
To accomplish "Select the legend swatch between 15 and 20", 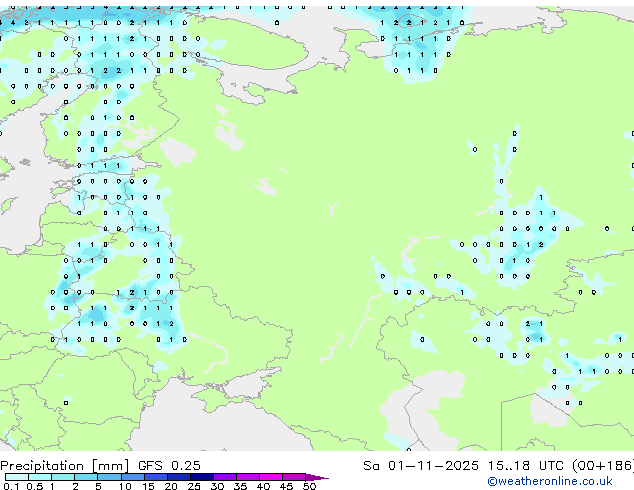I will coord(155,477).
